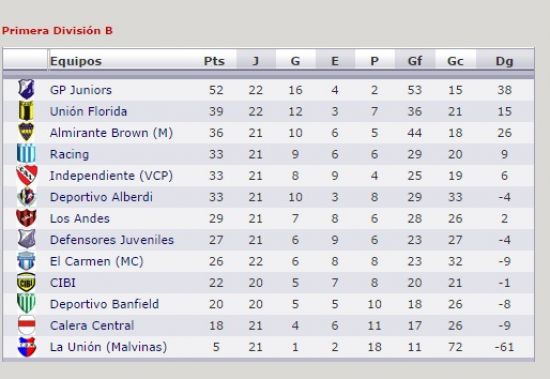
Task: Open the GP Juniors team link
Action: pos(81,90)
